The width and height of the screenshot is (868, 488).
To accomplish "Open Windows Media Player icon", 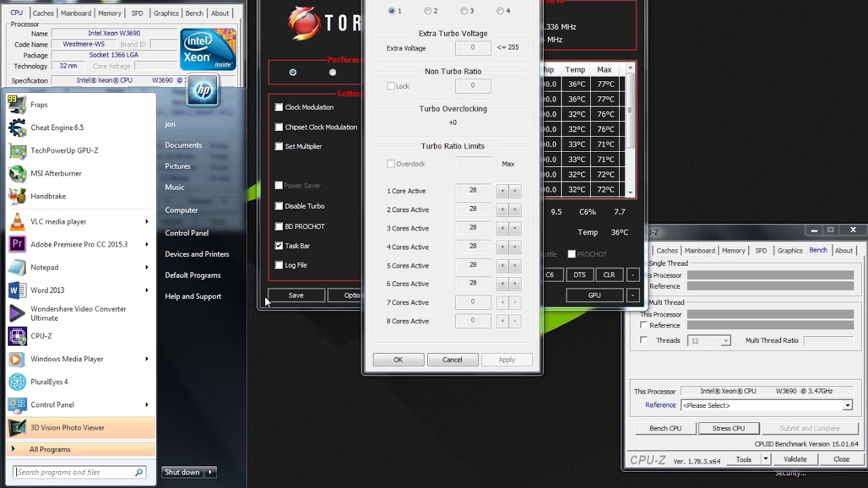I will pos(17,359).
